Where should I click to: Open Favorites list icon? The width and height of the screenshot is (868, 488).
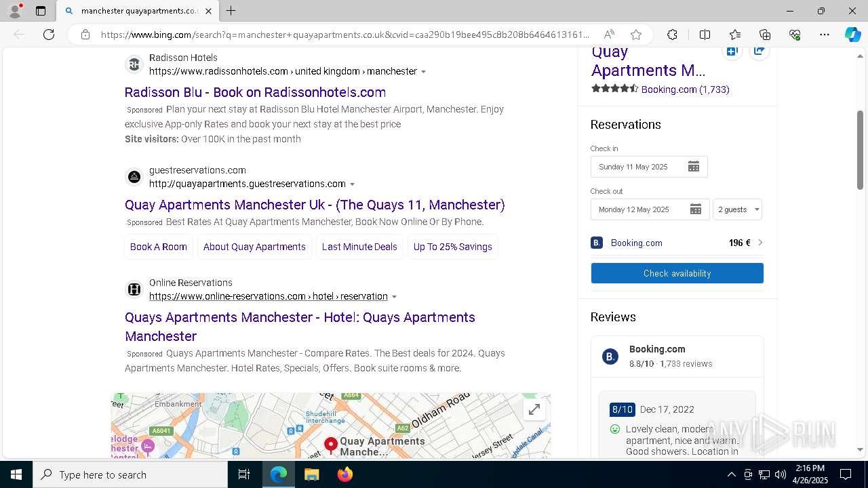tap(735, 35)
